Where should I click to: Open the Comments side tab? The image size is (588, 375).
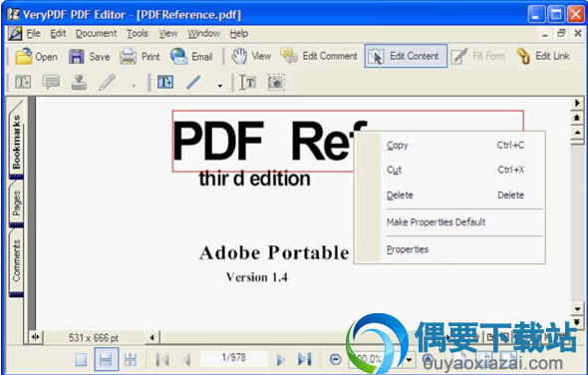point(16,261)
